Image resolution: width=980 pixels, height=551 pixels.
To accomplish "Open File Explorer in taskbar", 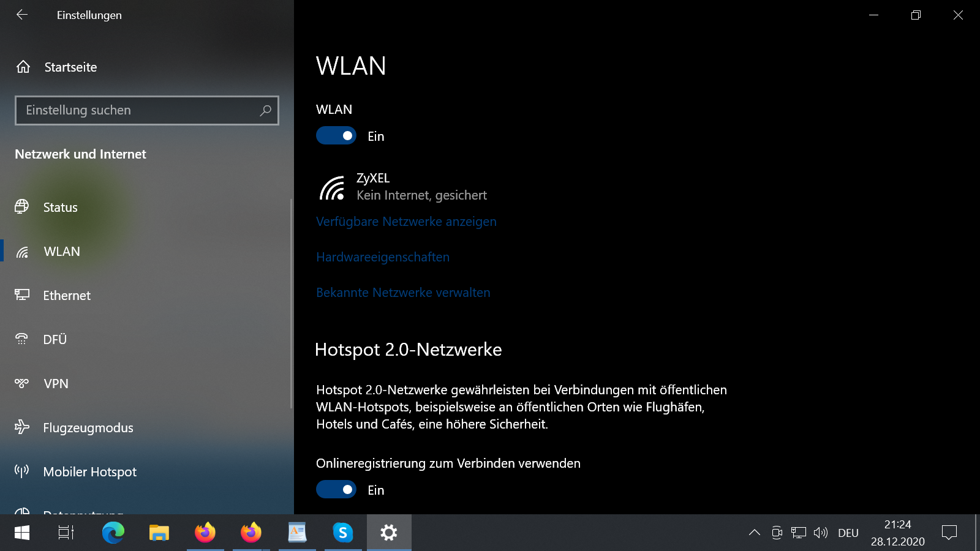I will click(159, 533).
